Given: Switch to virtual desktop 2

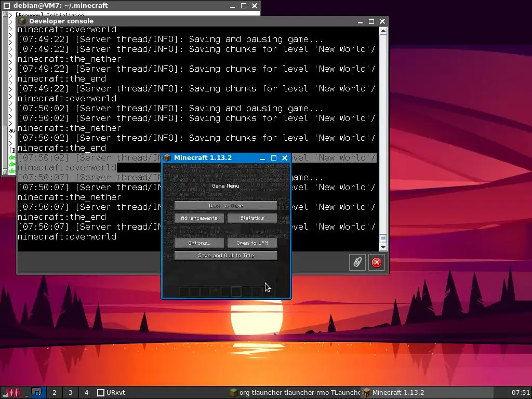Looking at the screenshot, I should pos(54,393).
